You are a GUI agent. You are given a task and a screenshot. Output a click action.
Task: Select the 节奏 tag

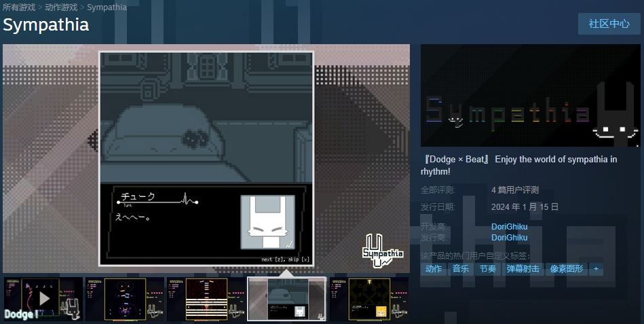(x=488, y=269)
